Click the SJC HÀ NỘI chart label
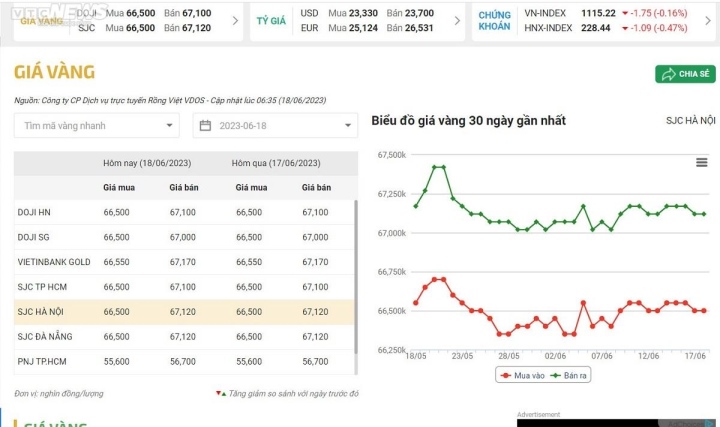Screen dimensions: 720x427 click(x=691, y=121)
